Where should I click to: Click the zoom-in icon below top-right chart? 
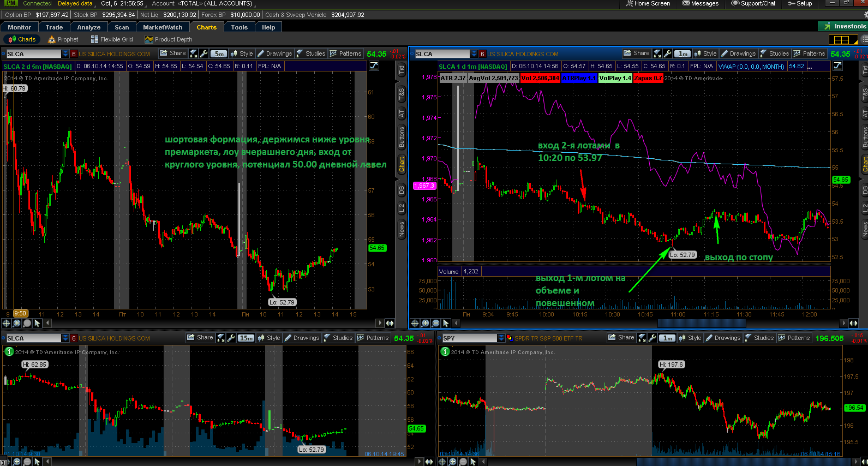tap(425, 323)
